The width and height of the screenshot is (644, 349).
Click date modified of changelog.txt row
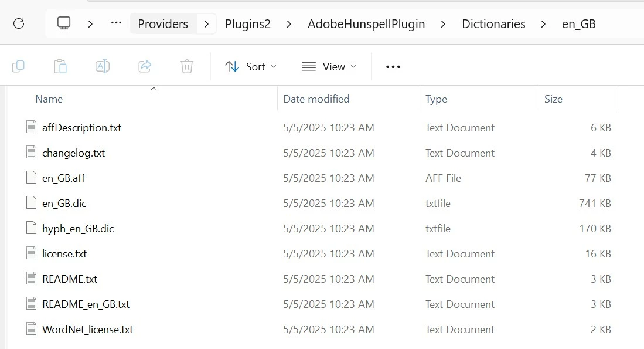(329, 153)
